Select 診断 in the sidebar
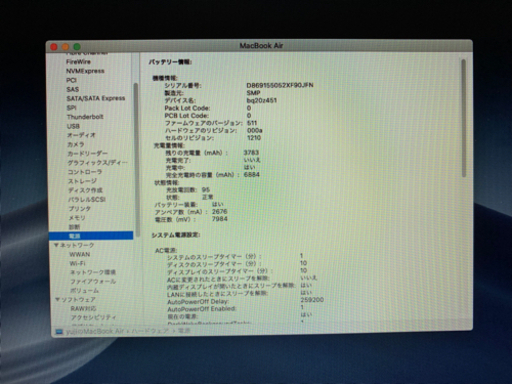Screen dimensions: 512x384 click(74, 227)
